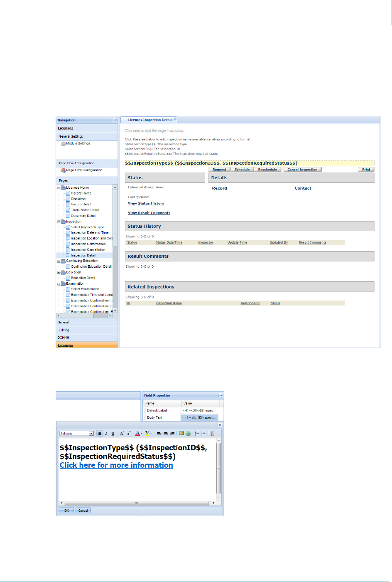
Task: Select the Document Detail page
Action: click(83, 216)
